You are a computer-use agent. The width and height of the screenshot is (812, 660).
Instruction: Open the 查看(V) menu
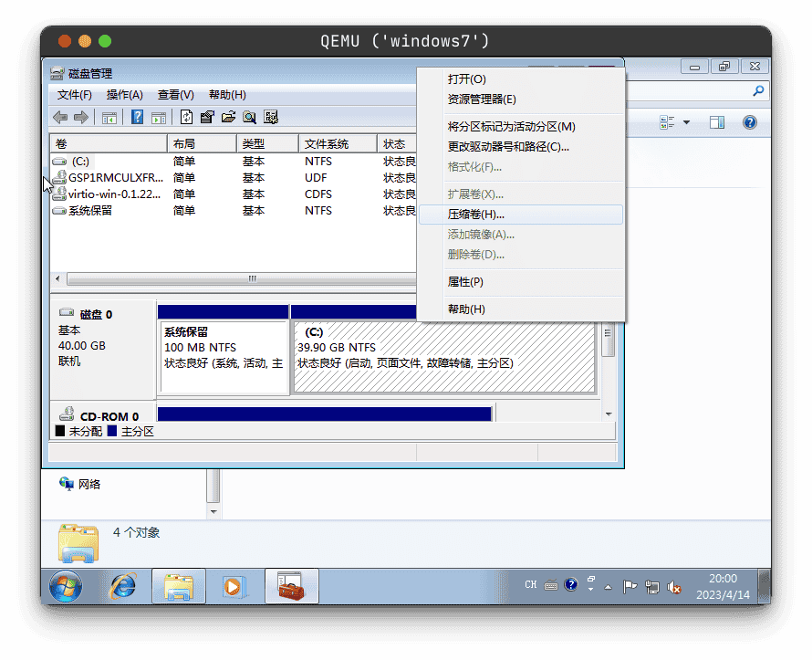(176, 95)
